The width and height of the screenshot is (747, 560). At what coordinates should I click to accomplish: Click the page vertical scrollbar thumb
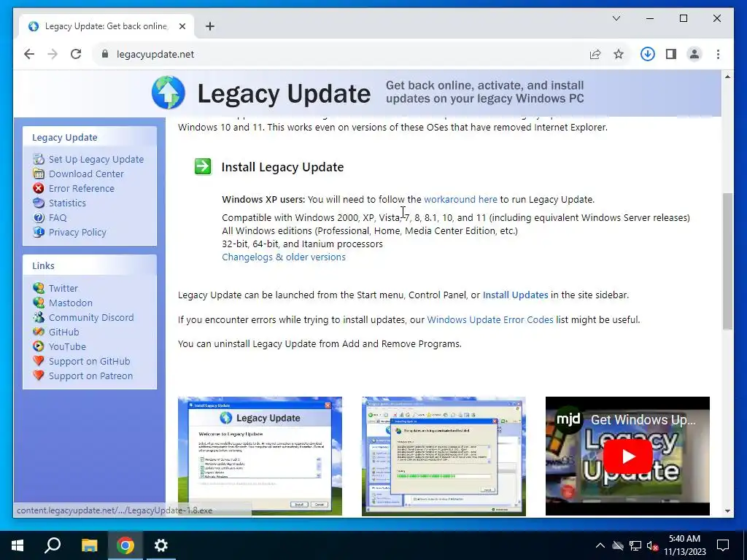click(x=727, y=261)
